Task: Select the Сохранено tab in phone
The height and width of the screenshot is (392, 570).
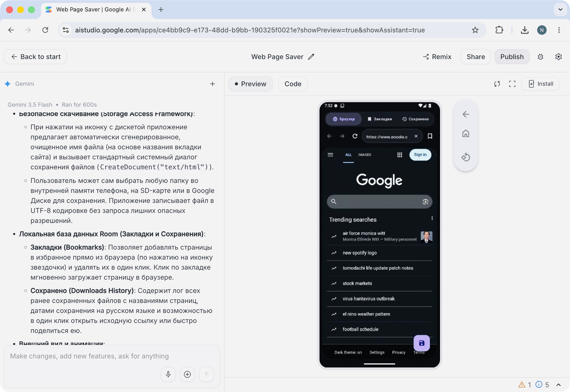Action: pyautogui.click(x=415, y=119)
